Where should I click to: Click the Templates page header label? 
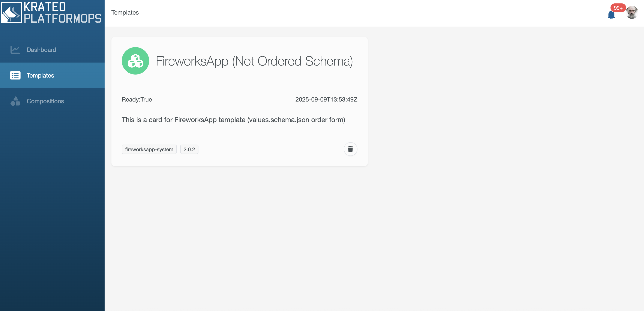point(125,12)
